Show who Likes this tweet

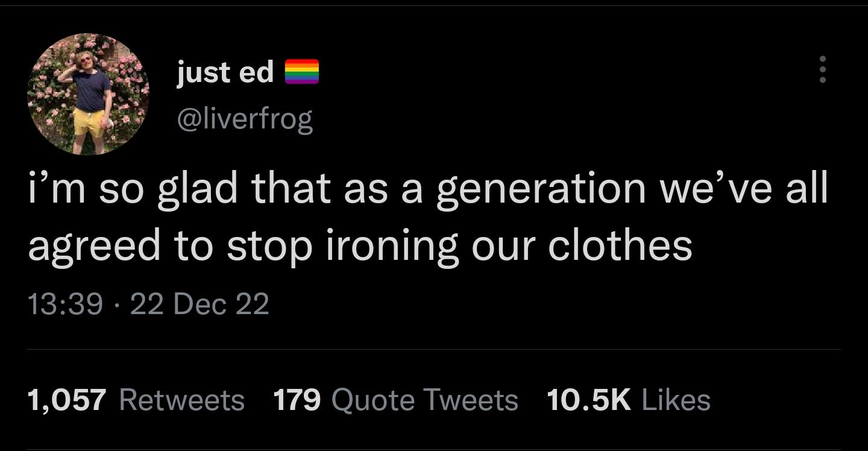pyautogui.click(x=676, y=400)
